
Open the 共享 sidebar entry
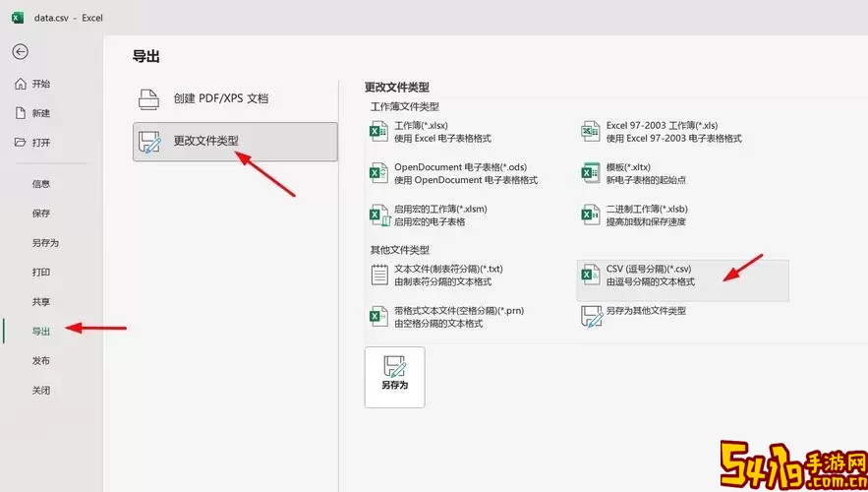click(41, 302)
